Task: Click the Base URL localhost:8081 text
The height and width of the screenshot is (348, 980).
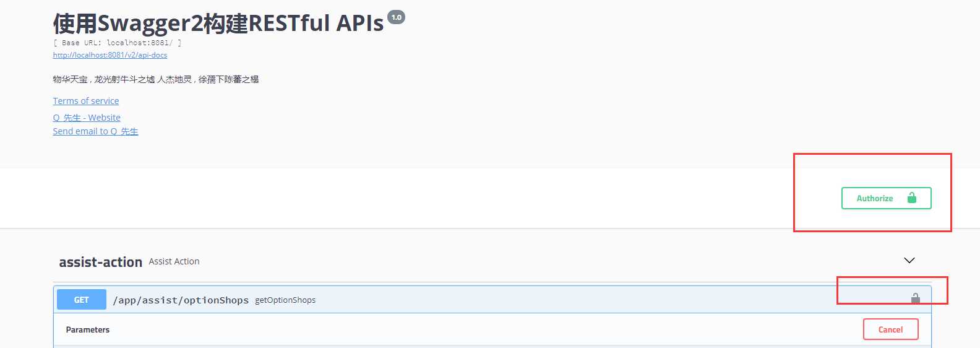Action: point(117,43)
